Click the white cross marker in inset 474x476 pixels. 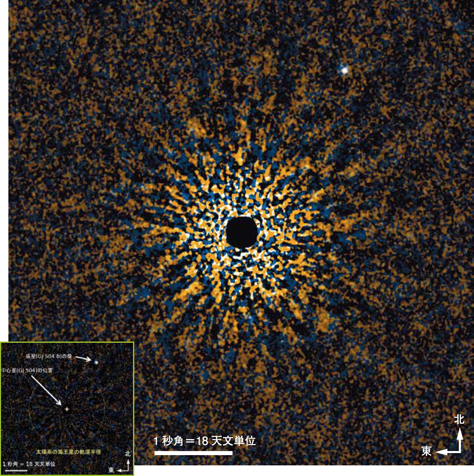[67, 409]
